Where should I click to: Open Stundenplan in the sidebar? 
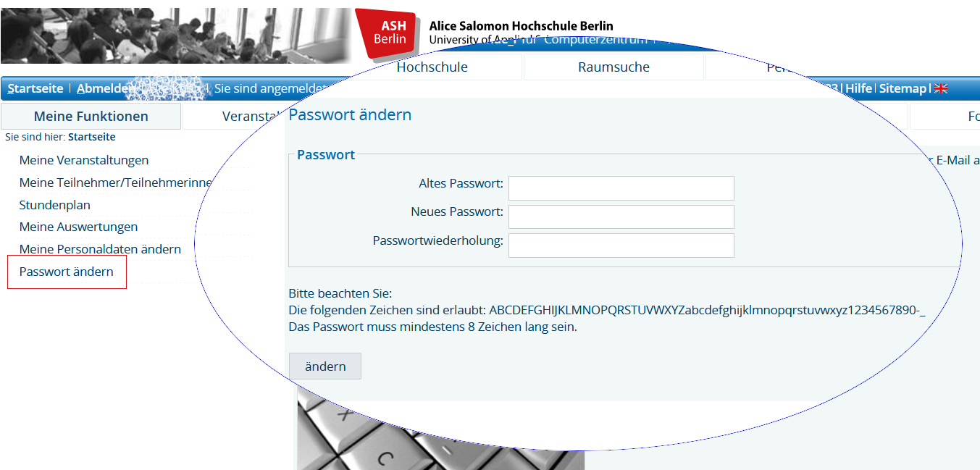click(55, 205)
